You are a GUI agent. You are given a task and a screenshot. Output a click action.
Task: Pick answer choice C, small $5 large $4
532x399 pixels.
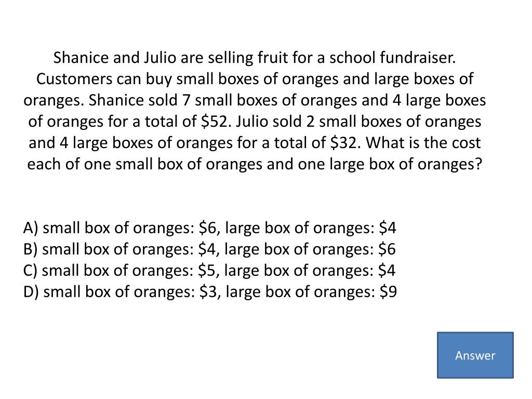pyautogui.click(x=209, y=270)
